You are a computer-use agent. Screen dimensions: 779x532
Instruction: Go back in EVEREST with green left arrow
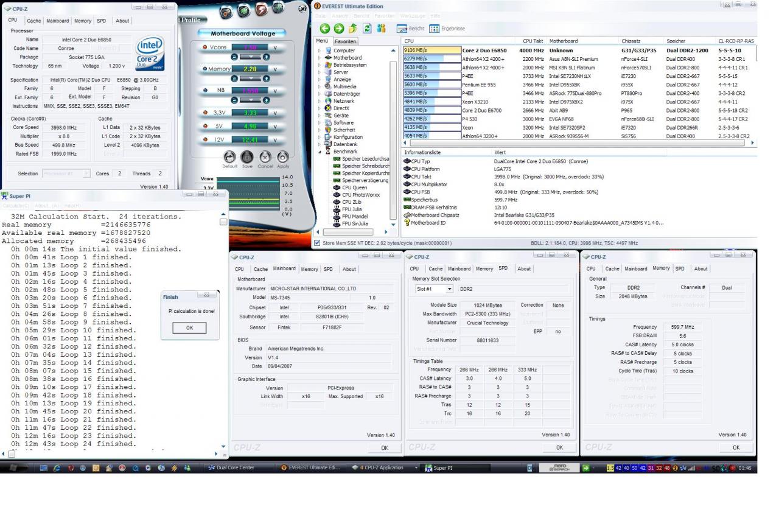coord(325,28)
